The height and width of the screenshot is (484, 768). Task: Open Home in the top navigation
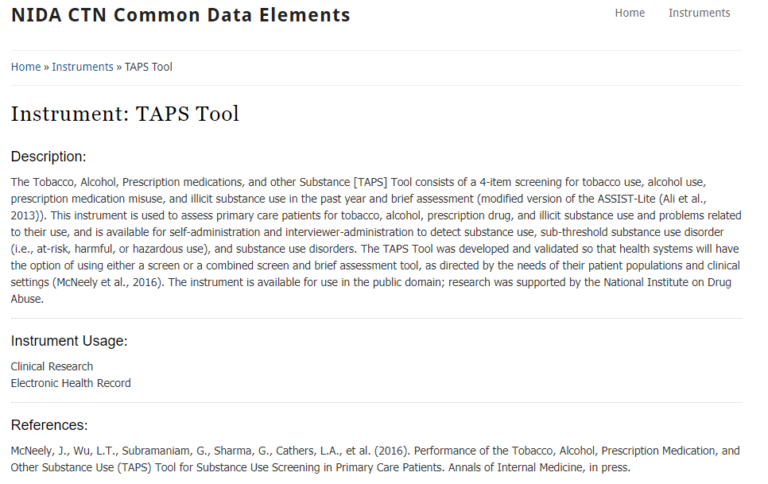tap(629, 13)
